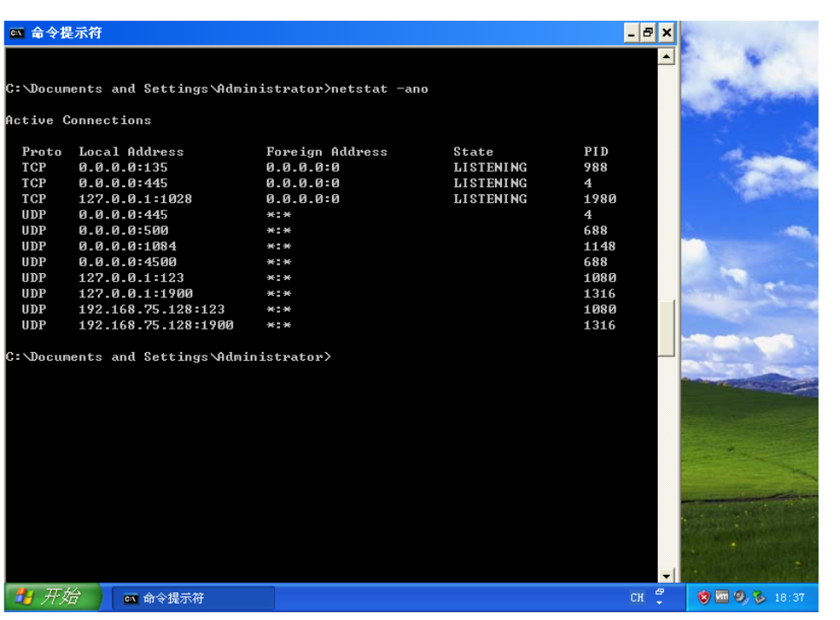Click the Safely Remove Hardware tray icon
Screen dimensions: 840x620
click(759, 597)
